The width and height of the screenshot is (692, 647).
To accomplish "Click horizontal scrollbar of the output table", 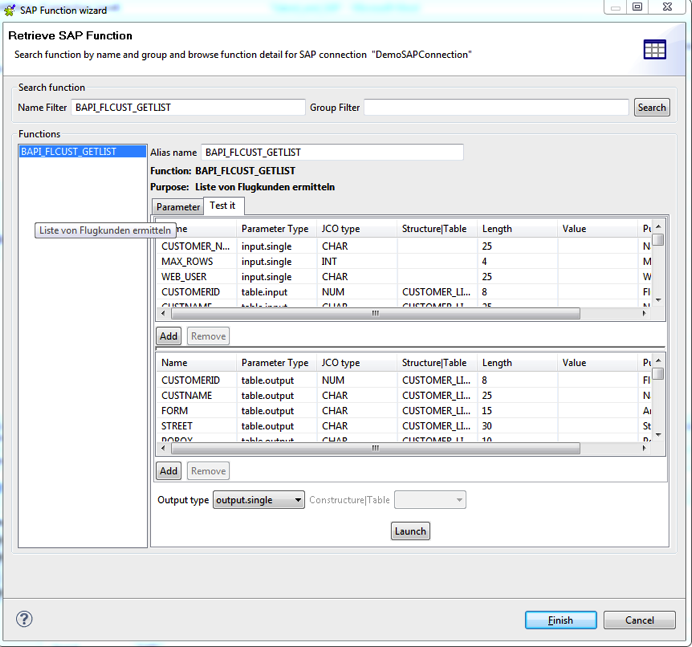I will click(375, 448).
